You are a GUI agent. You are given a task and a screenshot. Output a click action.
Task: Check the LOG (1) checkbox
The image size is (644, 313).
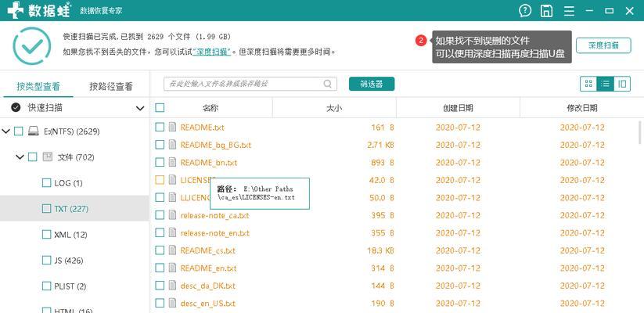click(x=46, y=183)
